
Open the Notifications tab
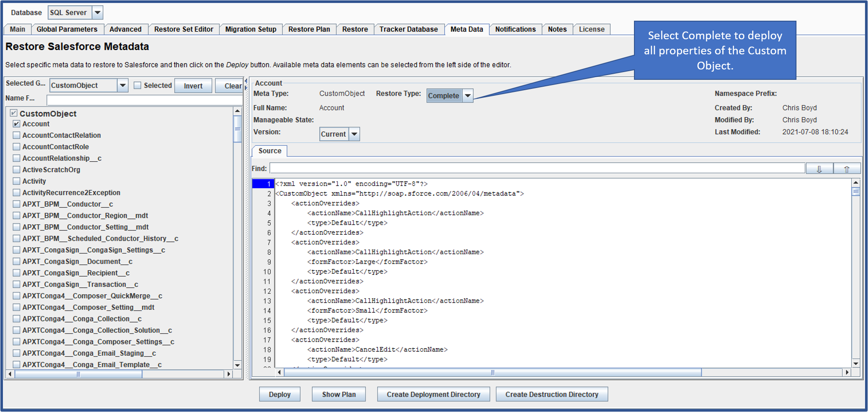coord(515,29)
